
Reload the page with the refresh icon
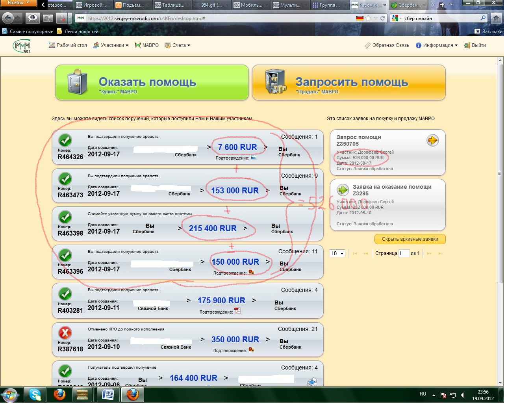(382, 18)
